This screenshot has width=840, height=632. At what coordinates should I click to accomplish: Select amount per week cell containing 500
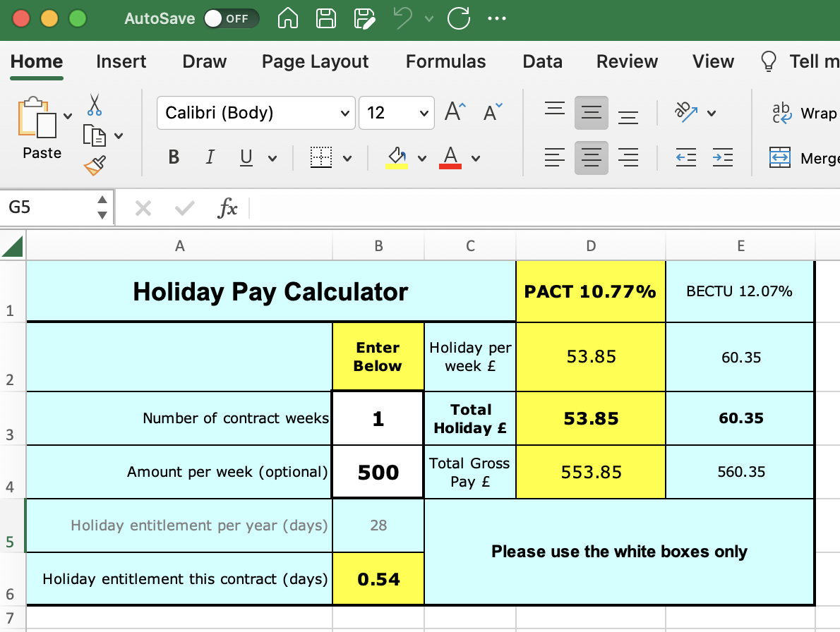click(378, 472)
